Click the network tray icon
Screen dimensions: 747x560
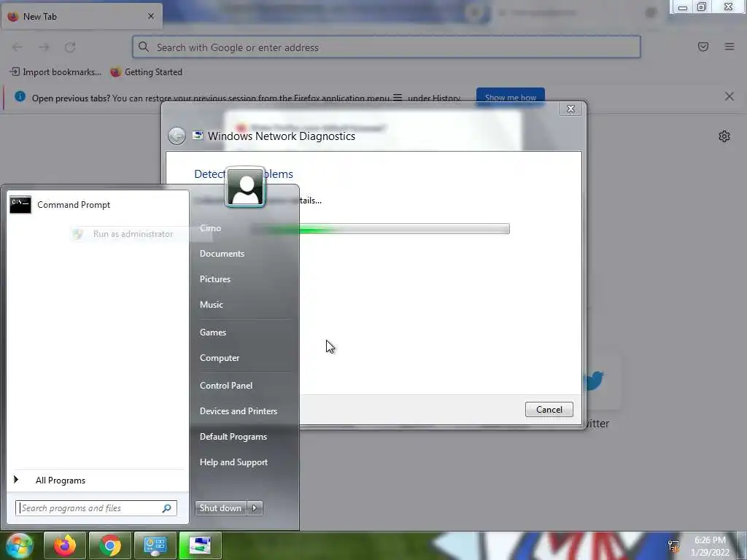coord(673,545)
